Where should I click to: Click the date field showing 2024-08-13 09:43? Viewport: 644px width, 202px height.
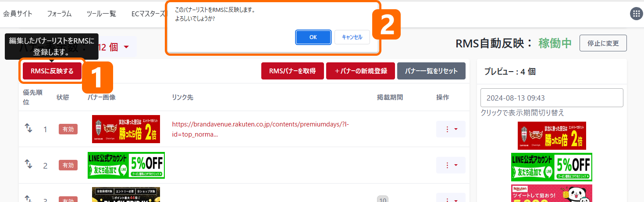point(552,97)
